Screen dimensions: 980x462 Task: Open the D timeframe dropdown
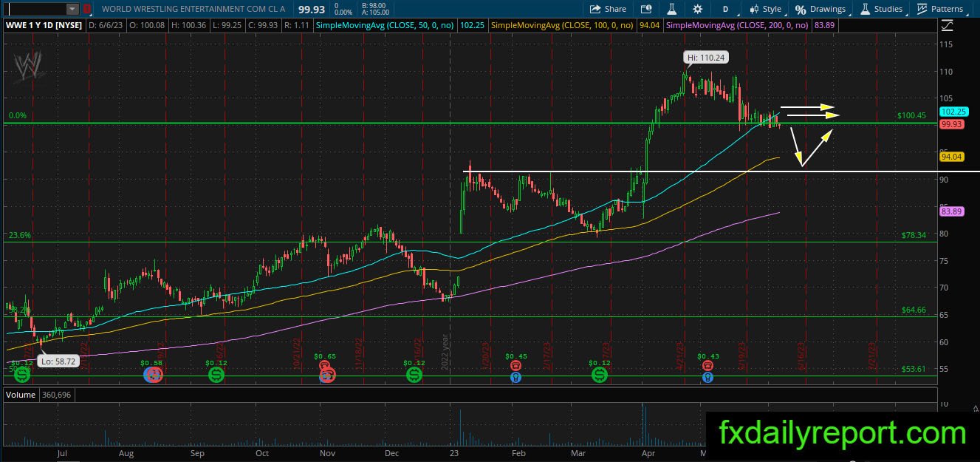[726, 9]
